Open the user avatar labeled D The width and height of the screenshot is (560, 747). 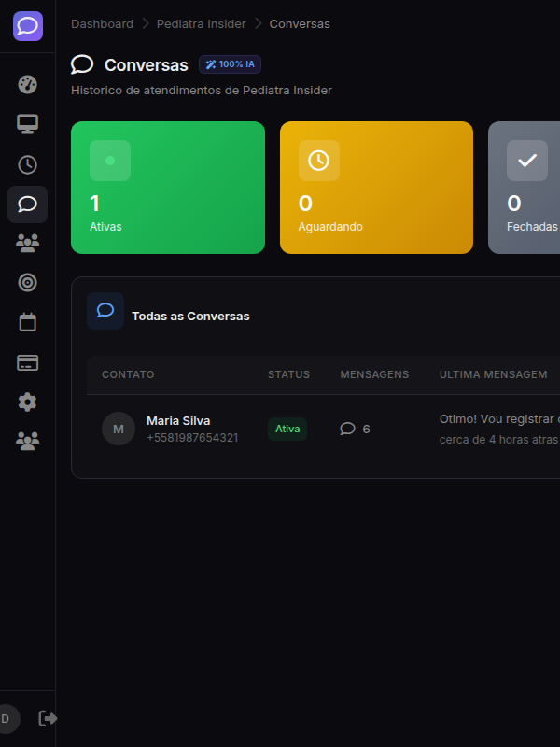tap(7, 718)
